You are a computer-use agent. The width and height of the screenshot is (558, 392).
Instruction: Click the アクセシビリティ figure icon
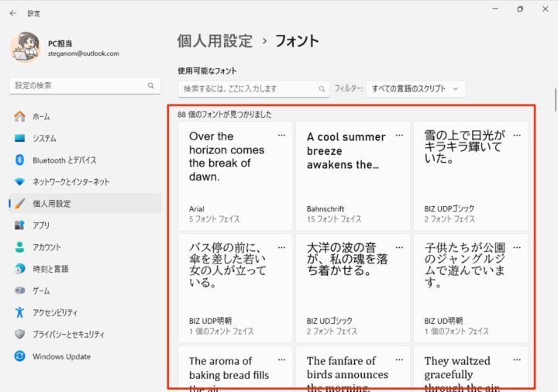(x=19, y=312)
